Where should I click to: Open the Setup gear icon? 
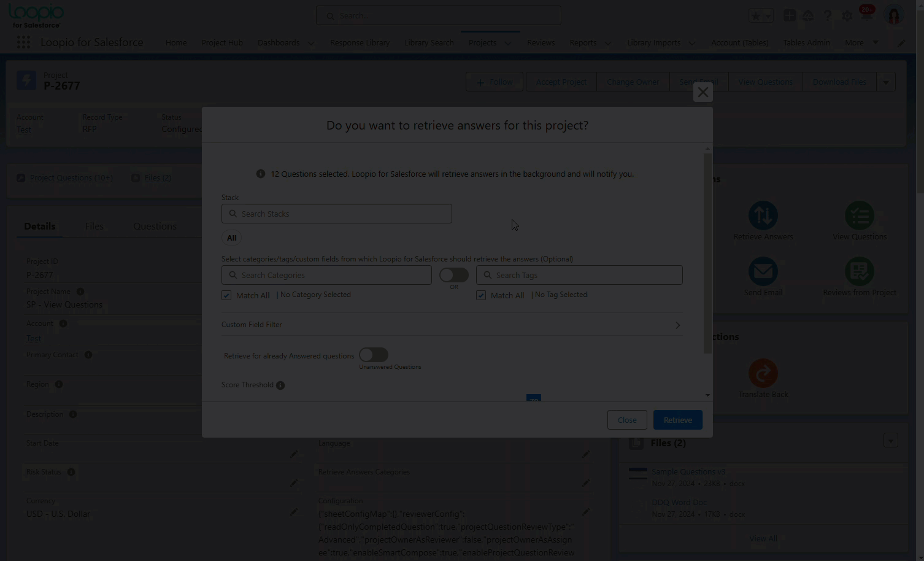847,16
